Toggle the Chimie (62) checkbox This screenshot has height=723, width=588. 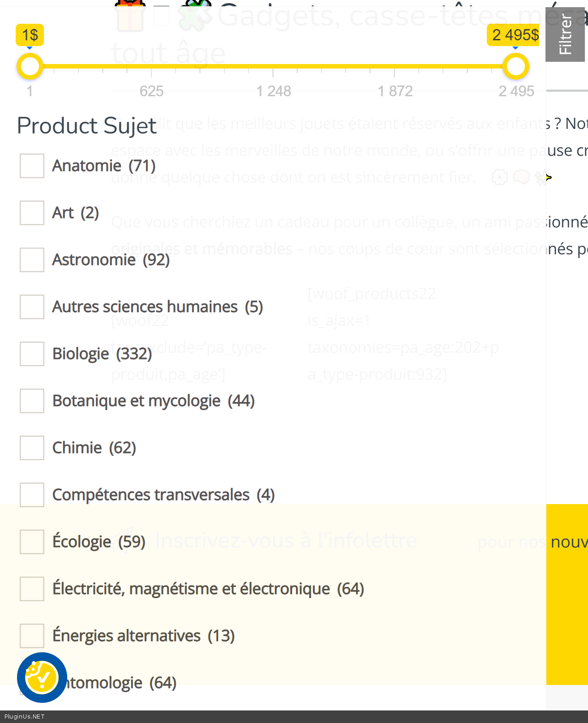tap(32, 448)
